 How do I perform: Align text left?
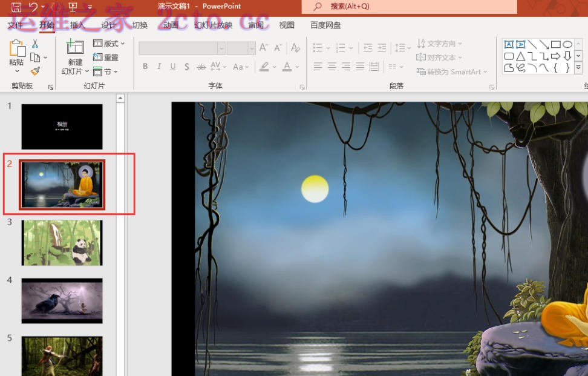(x=318, y=67)
